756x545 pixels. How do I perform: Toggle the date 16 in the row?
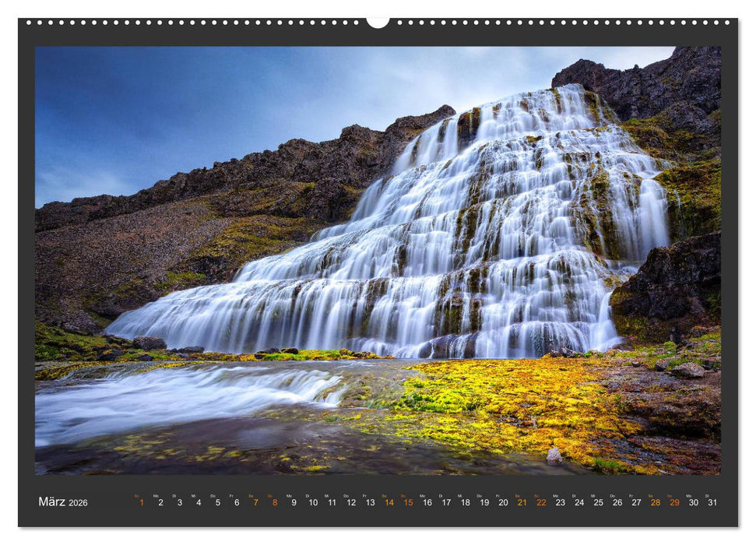(x=428, y=505)
